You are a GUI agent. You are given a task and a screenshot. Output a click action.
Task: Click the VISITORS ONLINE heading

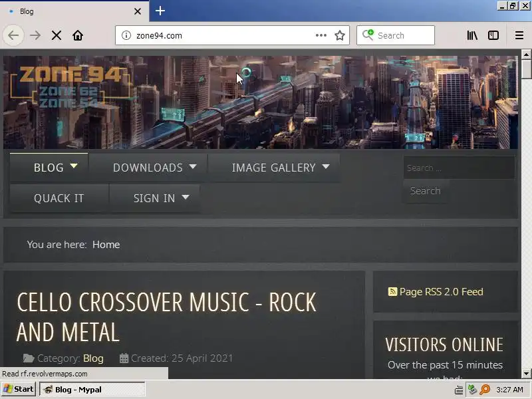pyautogui.click(x=444, y=344)
